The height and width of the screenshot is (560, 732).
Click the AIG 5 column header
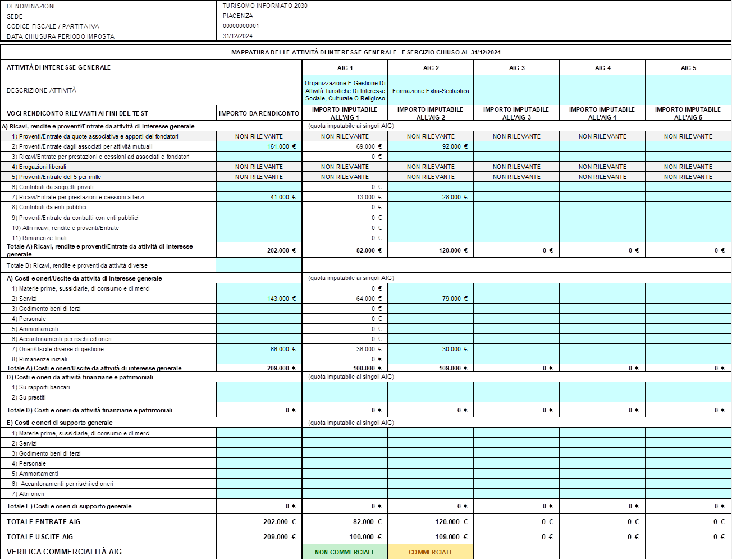(x=688, y=68)
